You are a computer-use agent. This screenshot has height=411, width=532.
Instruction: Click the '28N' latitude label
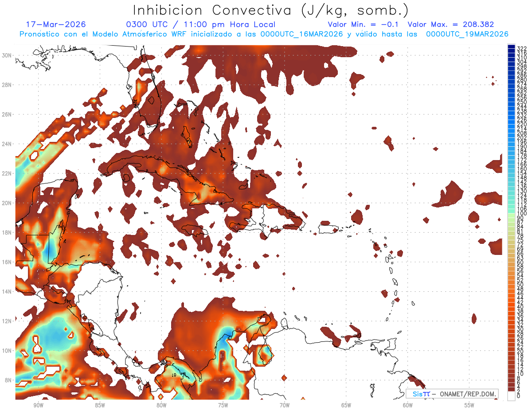(7, 85)
